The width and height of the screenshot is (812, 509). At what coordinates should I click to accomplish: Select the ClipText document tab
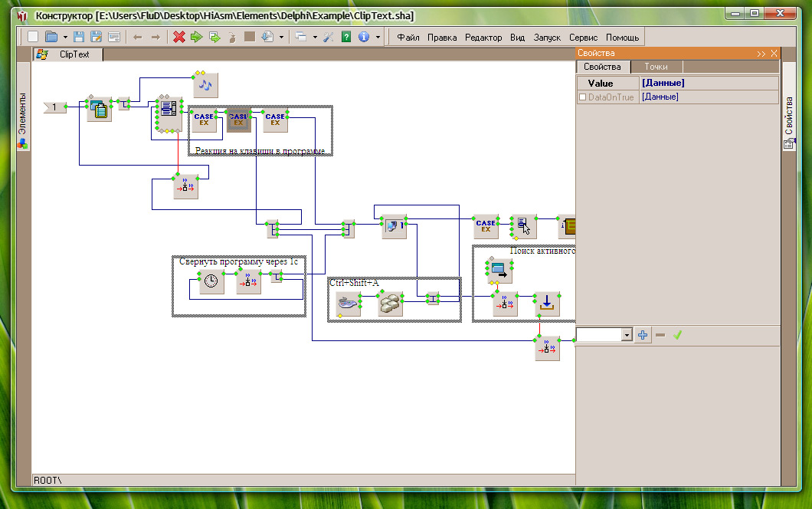pos(74,54)
